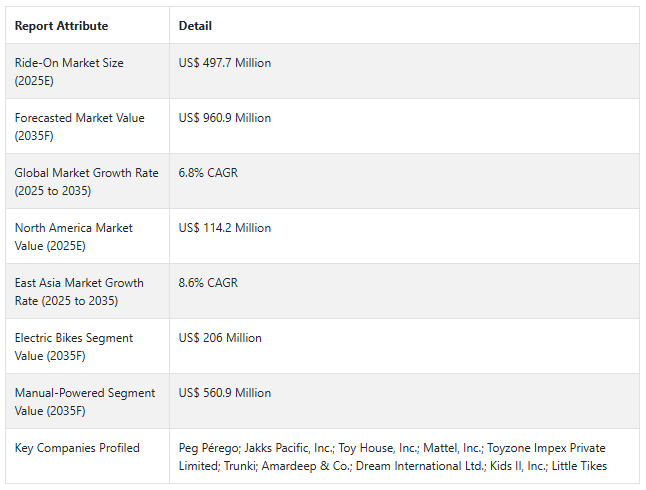Click the "US$ 206 Million" value
Image resolution: width=646 pixels, height=490 pixels.
[220, 338]
